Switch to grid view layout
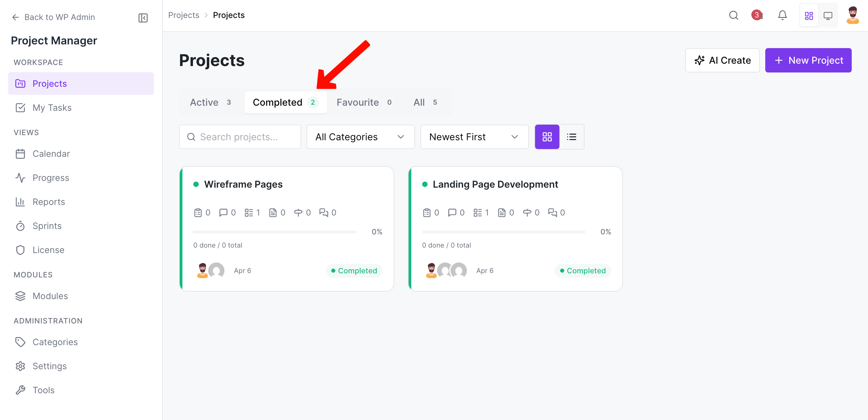This screenshot has height=420, width=868. [x=547, y=137]
